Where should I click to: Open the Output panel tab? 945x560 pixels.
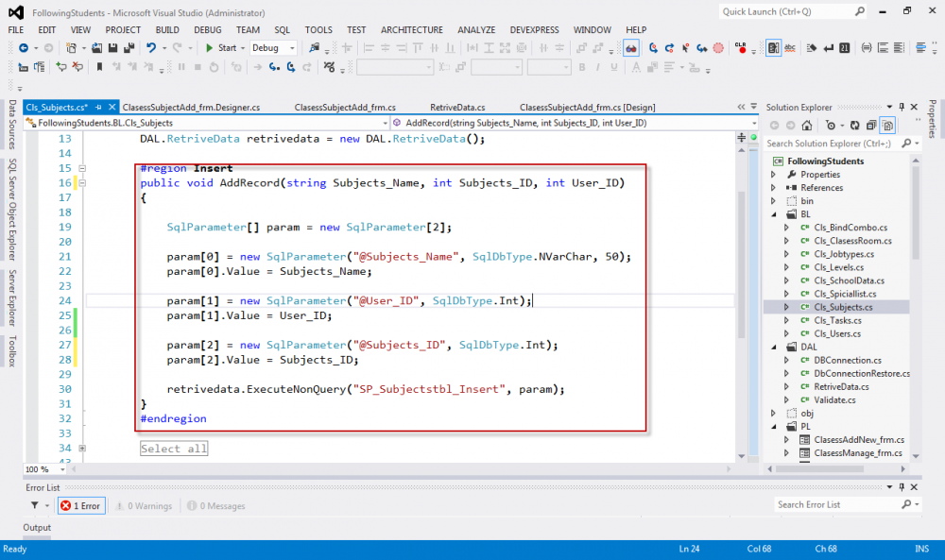tap(37, 528)
